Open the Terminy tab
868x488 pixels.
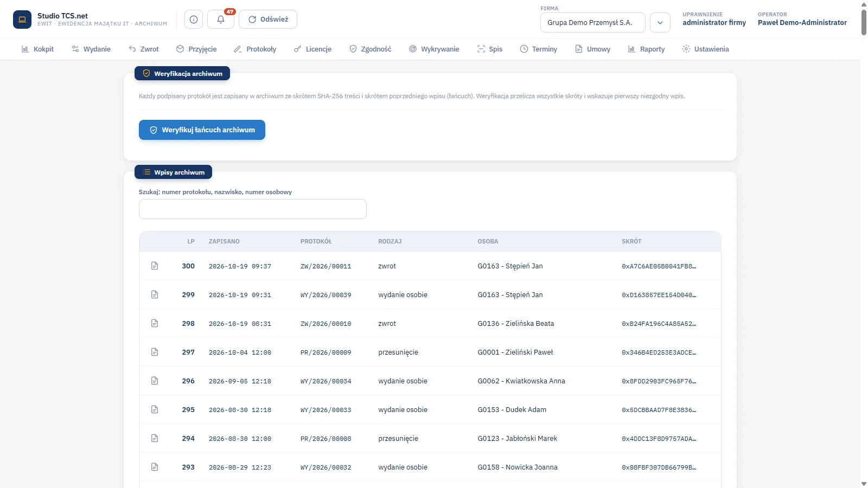coord(539,49)
